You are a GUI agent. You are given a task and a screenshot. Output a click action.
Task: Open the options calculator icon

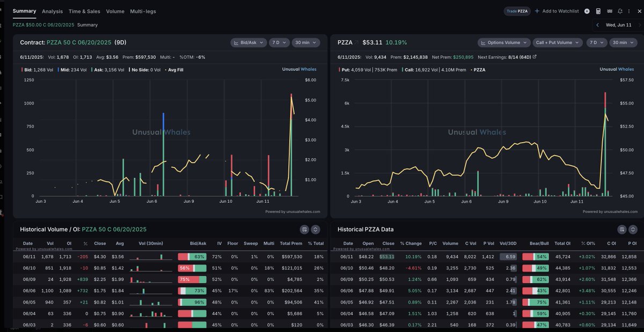click(x=598, y=11)
